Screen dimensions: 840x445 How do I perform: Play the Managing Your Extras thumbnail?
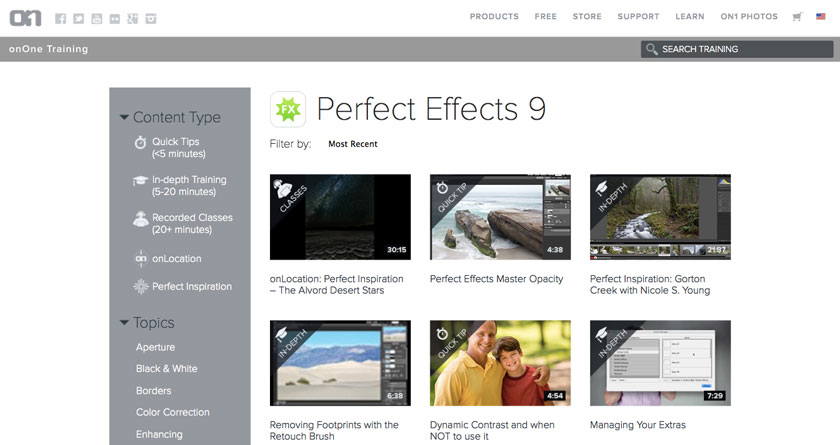[660, 363]
